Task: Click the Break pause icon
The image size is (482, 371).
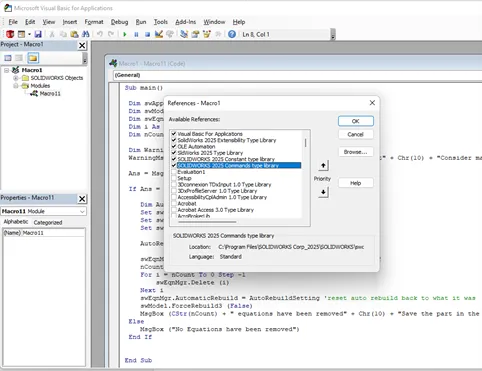Action: click(x=136, y=34)
